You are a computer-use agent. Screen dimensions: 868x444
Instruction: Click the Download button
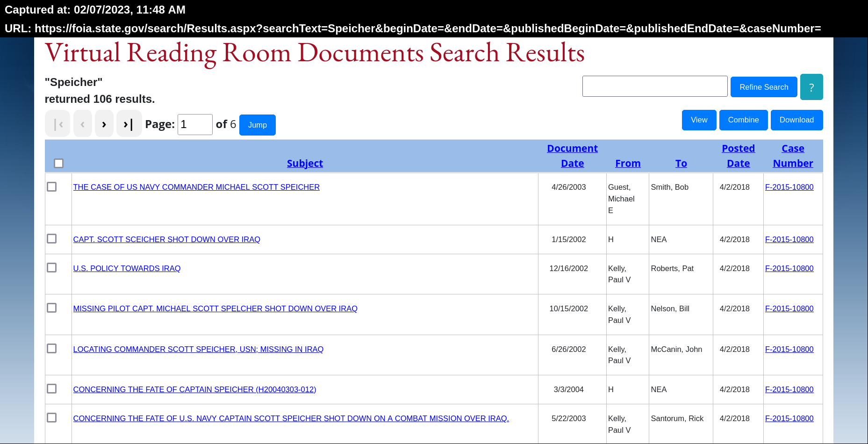tap(796, 120)
